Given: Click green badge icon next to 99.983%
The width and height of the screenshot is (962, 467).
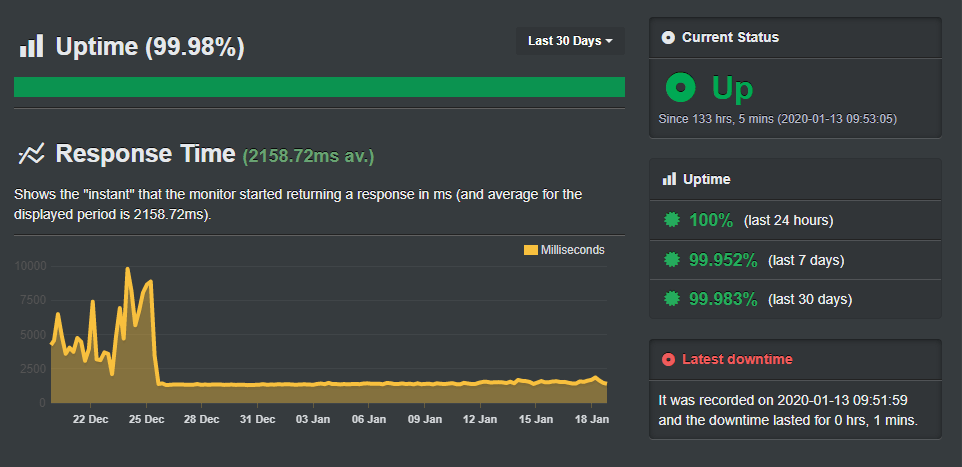Looking at the screenshot, I should (x=672, y=299).
